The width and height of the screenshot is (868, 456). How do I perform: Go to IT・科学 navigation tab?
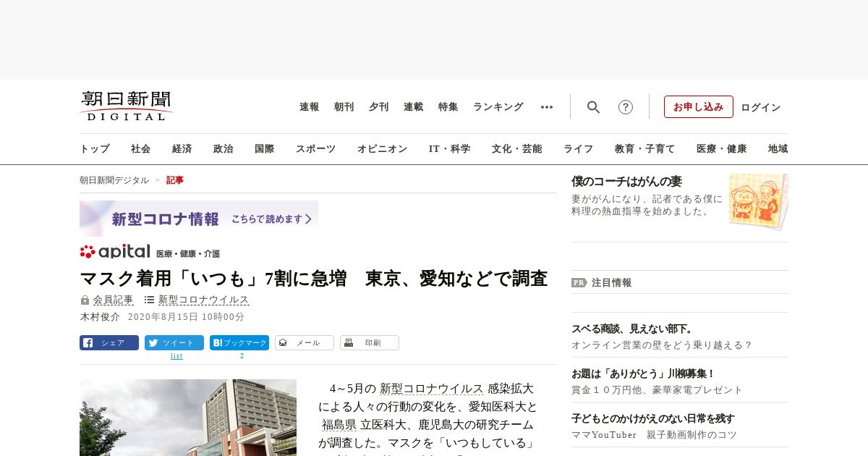(x=450, y=149)
